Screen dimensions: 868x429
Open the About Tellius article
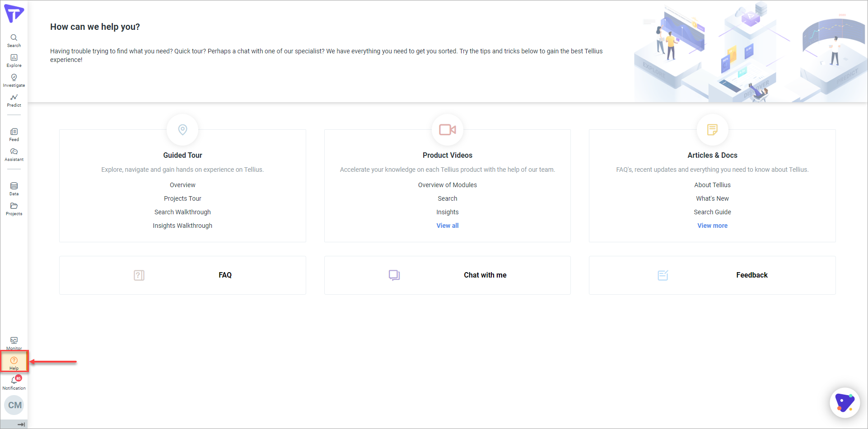click(712, 185)
